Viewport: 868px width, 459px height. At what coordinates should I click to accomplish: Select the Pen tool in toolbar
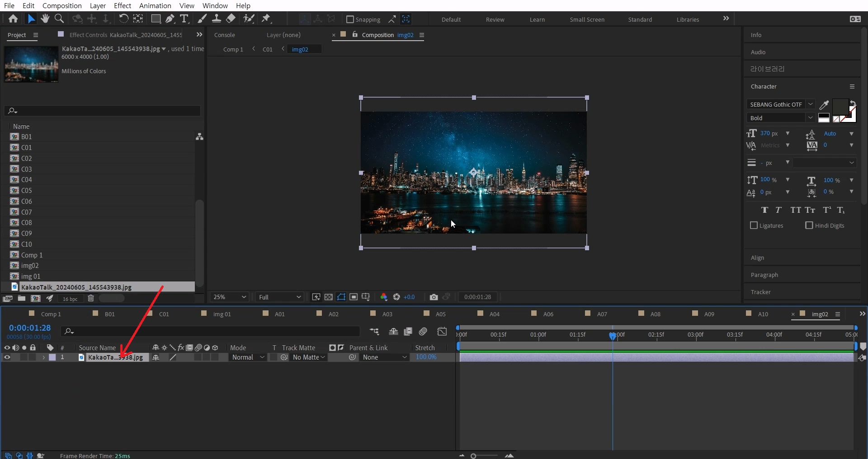pyautogui.click(x=170, y=19)
